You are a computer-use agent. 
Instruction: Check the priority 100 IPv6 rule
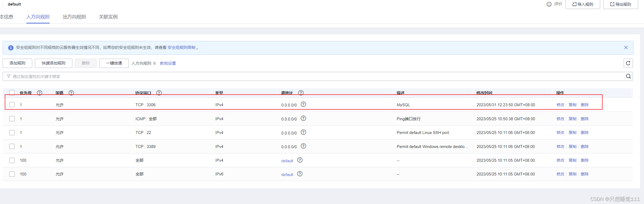[12, 174]
